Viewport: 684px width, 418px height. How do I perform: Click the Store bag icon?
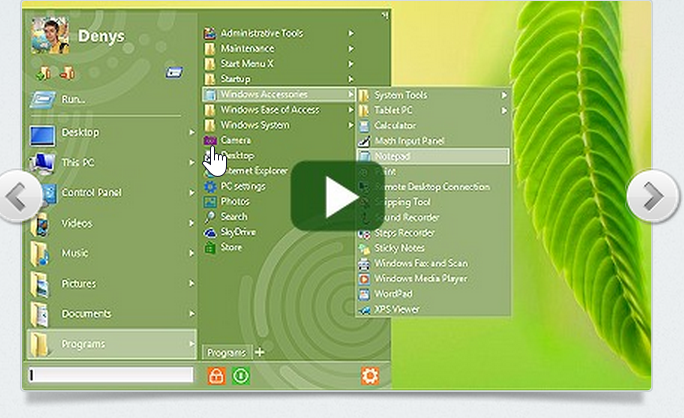pyautogui.click(x=210, y=248)
